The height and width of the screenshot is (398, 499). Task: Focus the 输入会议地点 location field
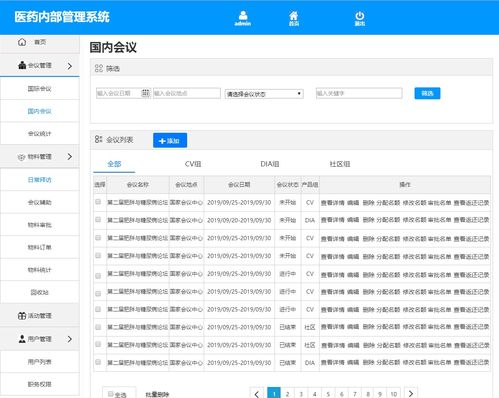tap(187, 93)
